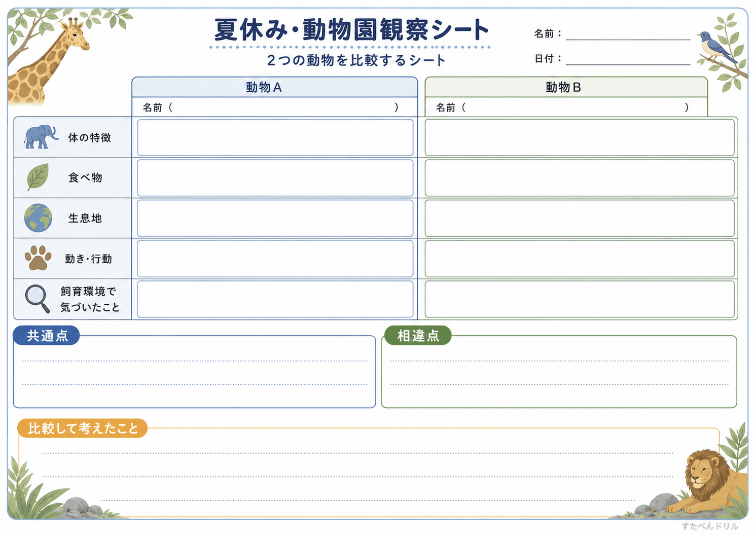The image size is (756, 535).
Task: Click the 生息地 row label
Action: [85, 218]
